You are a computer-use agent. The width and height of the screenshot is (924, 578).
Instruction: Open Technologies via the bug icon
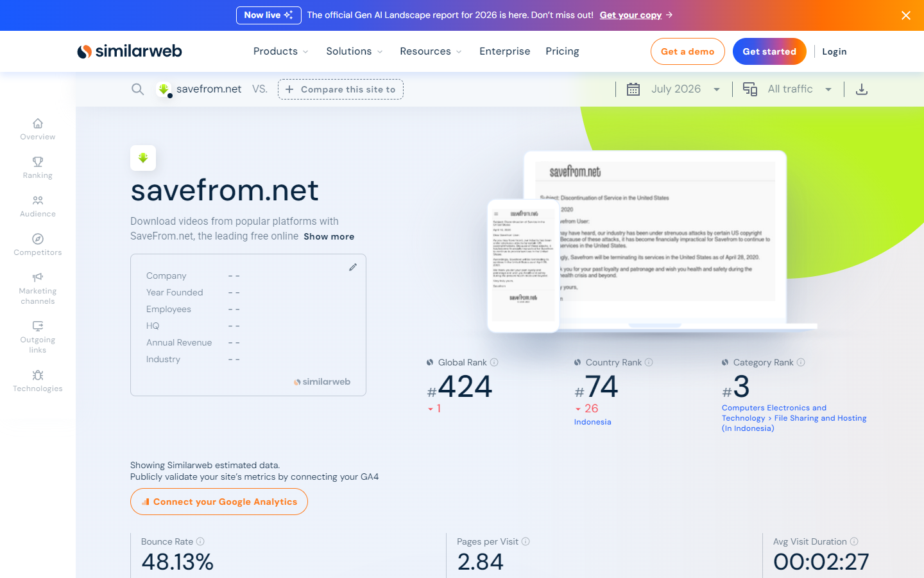click(38, 375)
